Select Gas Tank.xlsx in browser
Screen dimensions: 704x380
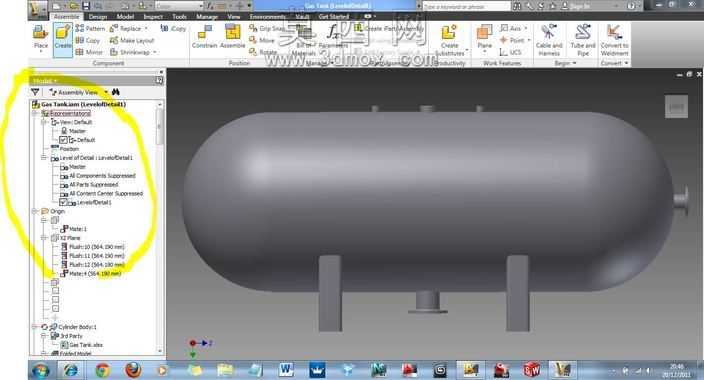82,345
